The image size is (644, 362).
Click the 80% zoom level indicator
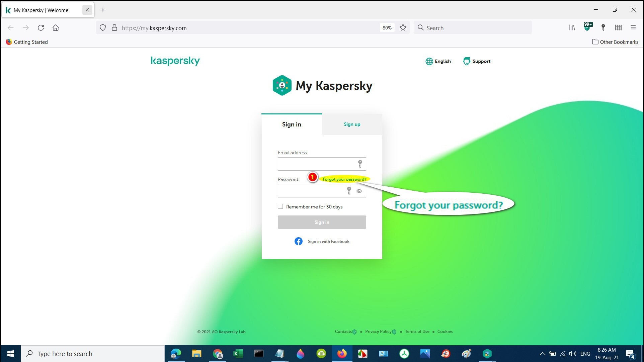point(387,28)
